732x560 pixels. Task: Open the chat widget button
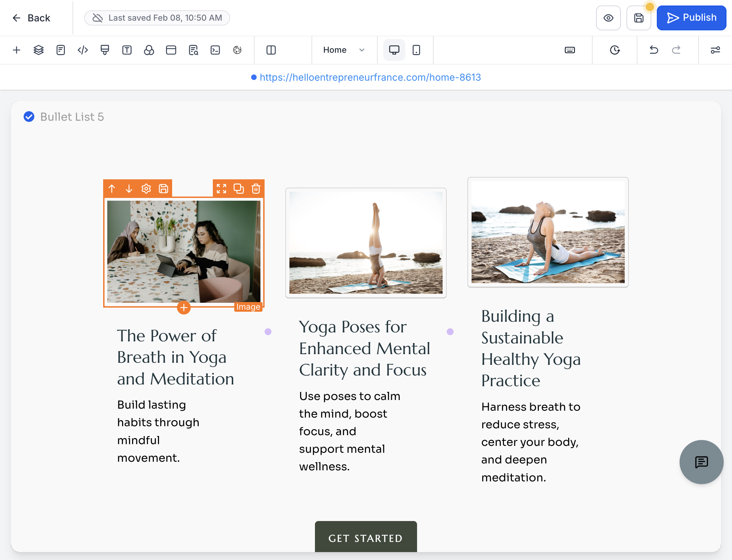701,462
